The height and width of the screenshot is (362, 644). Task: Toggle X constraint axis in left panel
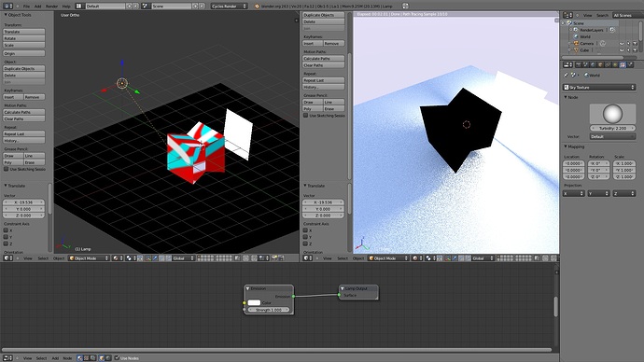pos(7,230)
